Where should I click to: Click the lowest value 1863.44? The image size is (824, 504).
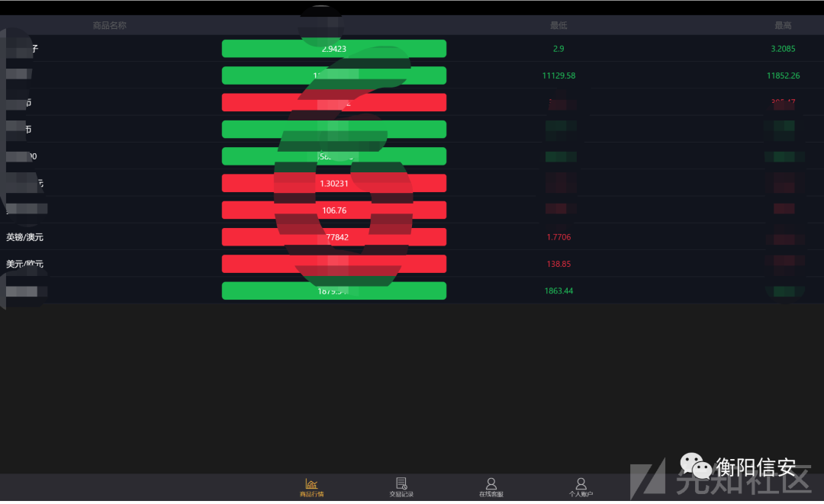pos(558,291)
